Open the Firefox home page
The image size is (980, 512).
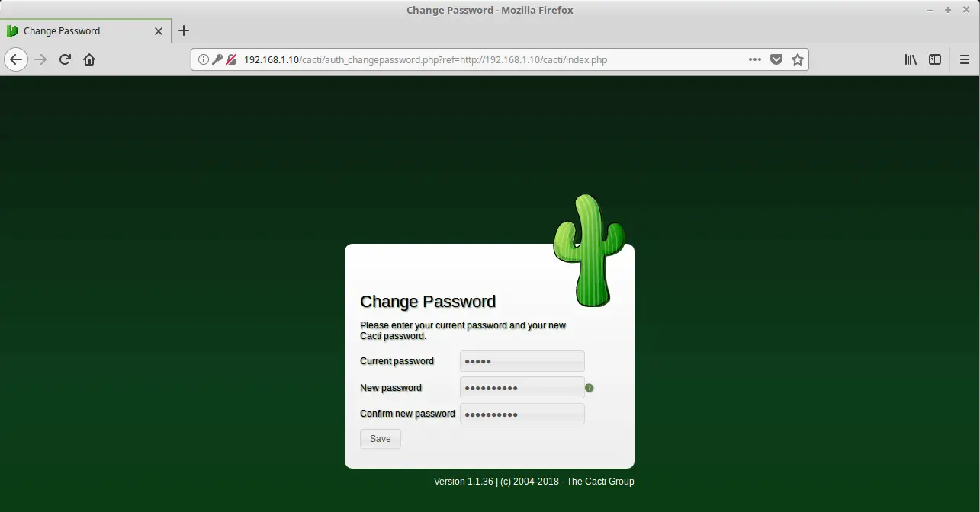89,59
